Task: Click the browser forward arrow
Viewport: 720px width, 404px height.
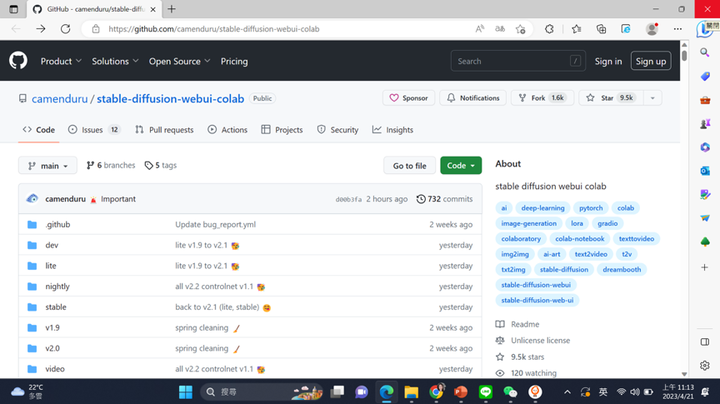Action: (x=41, y=29)
